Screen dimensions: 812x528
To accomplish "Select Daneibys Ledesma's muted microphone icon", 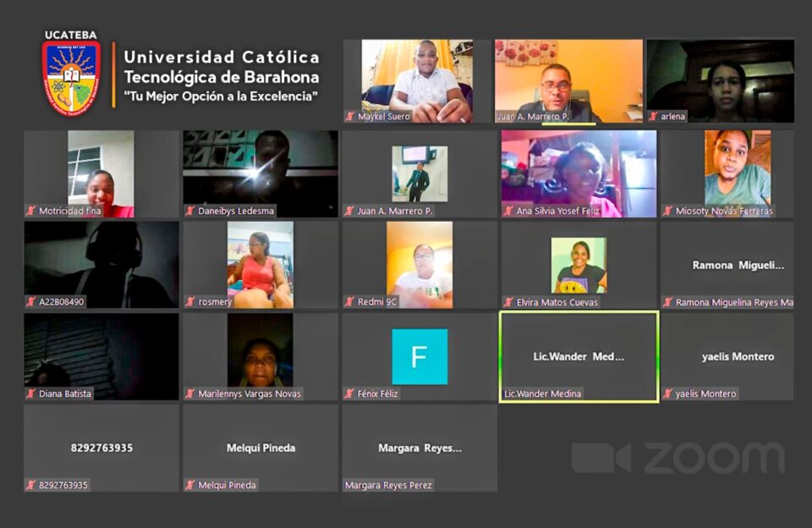I will (190, 211).
